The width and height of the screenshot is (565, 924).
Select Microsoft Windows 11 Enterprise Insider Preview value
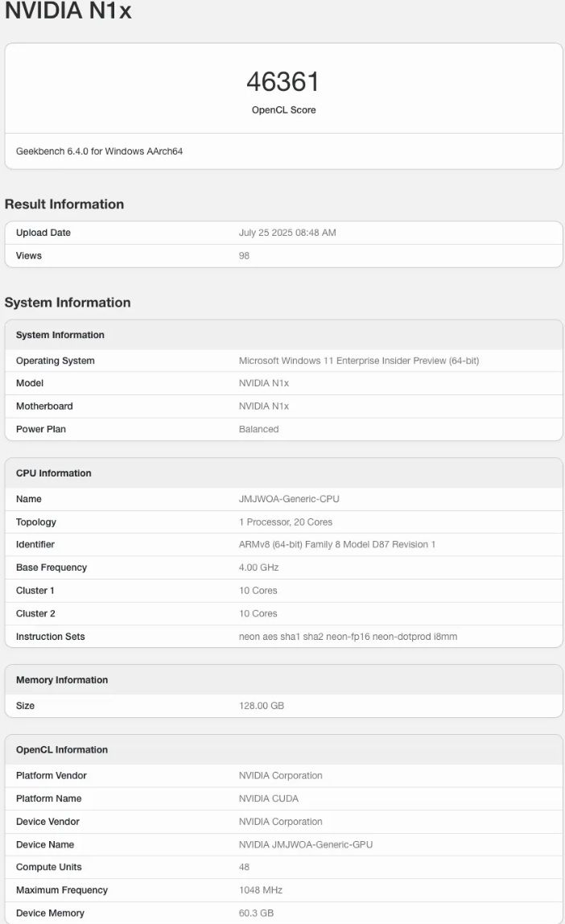[x=358, y=361]
